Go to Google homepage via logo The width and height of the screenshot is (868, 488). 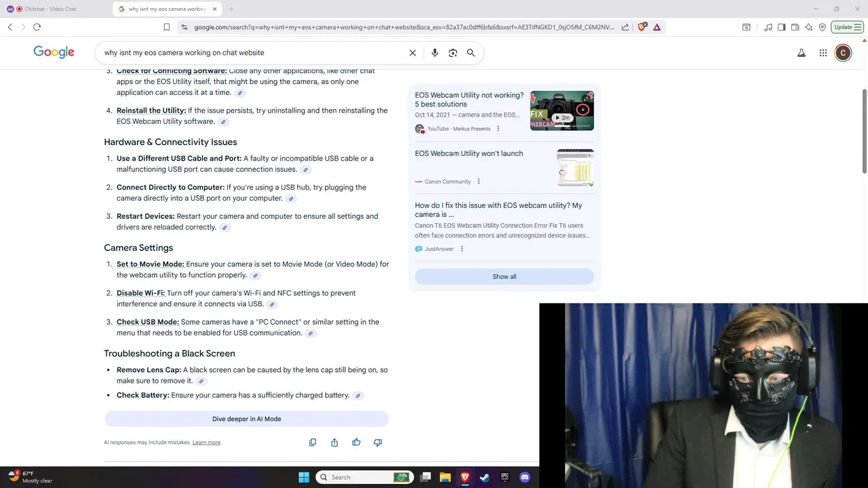point(54,52)
